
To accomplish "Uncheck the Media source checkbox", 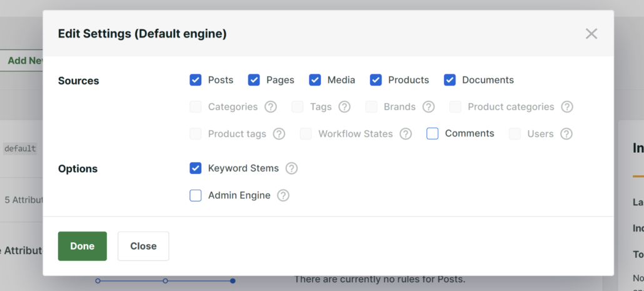I will pyautogui.click(x=315, y=79).
